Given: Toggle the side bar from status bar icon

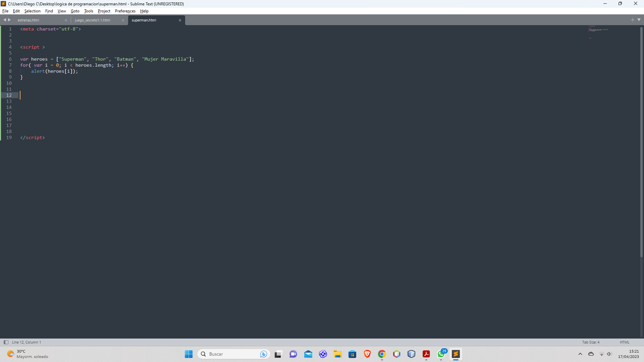Looking at the screenshot, I should pyautogui.click(x=6, y=342).
